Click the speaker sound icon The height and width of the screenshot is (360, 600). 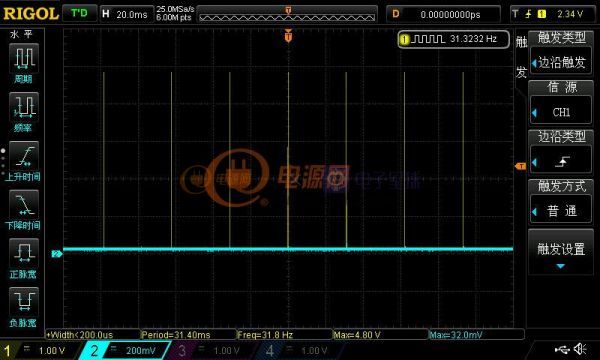coord(580,349)
